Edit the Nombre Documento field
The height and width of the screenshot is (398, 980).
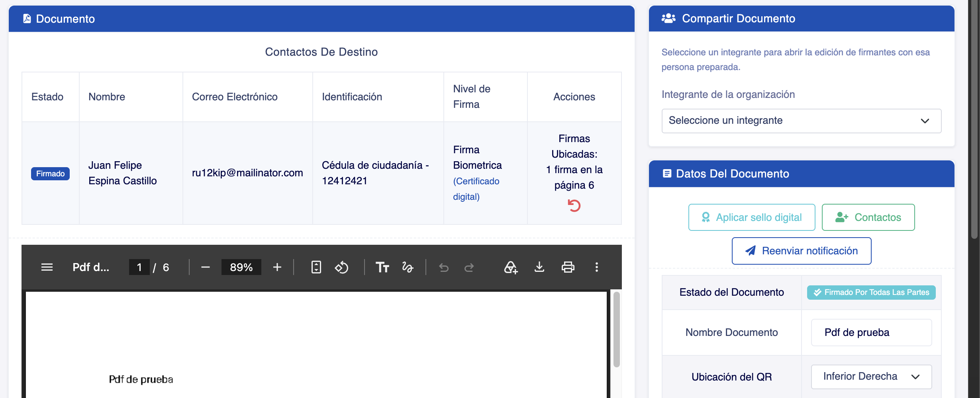(871, 332)
